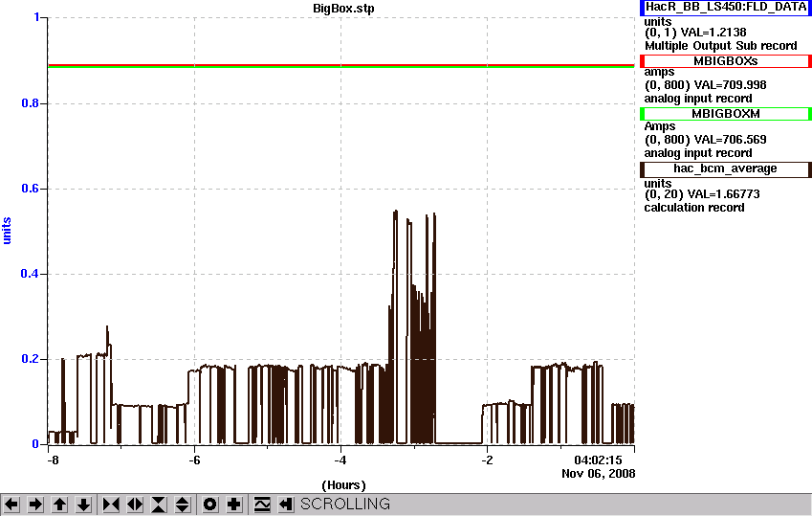Click the 0.6 tick label on y-axis
The width and height of the screenshot is (812, 516).
coord(31,189)
